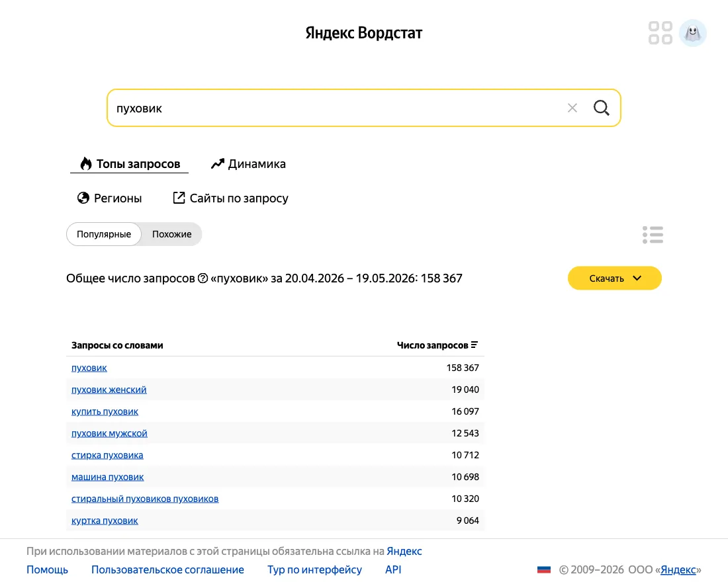Open the машина пуховик query link
This screenshot has width=728, height=582.
pos(107,477)
